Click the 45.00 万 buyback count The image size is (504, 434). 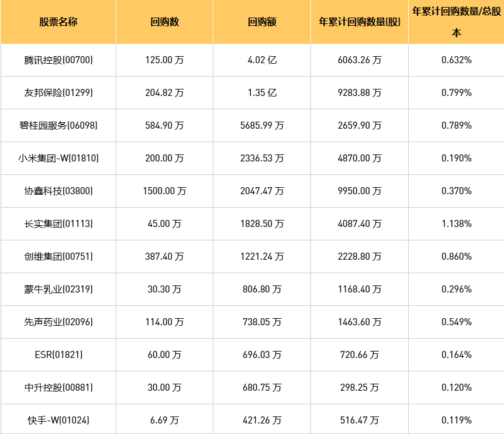pos(164,224)
